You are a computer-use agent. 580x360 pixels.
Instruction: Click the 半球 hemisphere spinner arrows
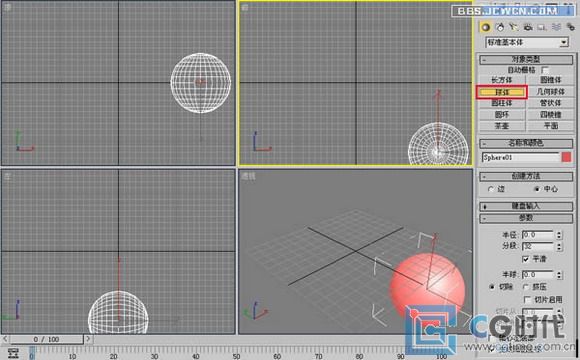(x=559, y=275)
